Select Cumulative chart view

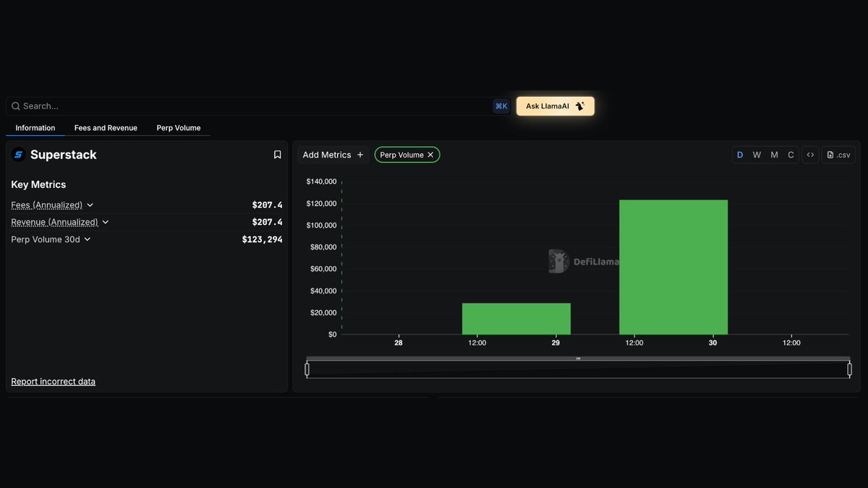(x=791, y=155)
